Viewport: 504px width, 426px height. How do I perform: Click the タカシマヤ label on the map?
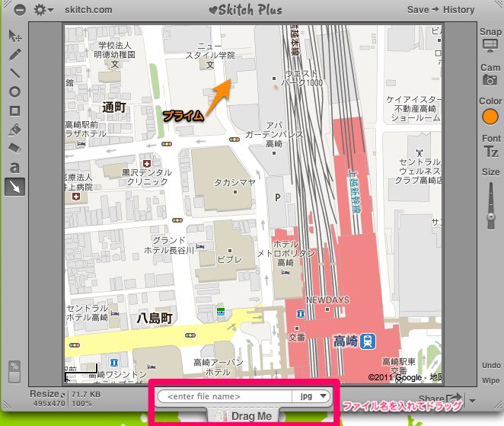[234, 182]
